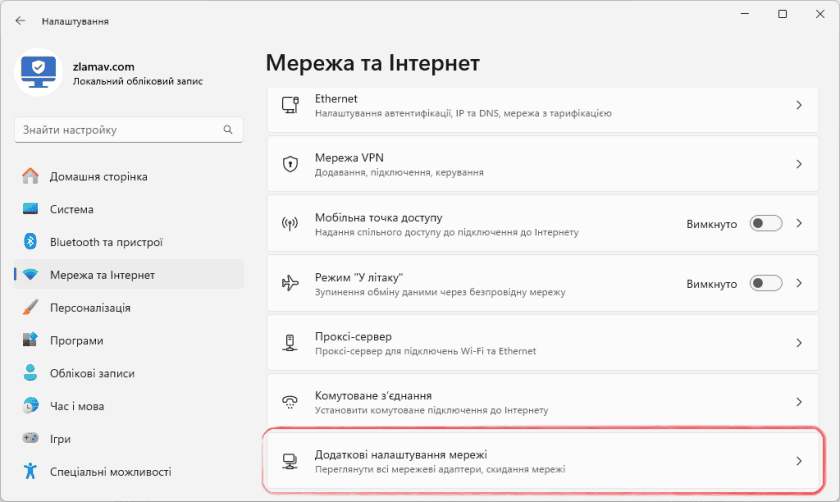Open the Комутоване з'єднання row title
Viewport: 840px width, 502px height.
coord(373,395)
